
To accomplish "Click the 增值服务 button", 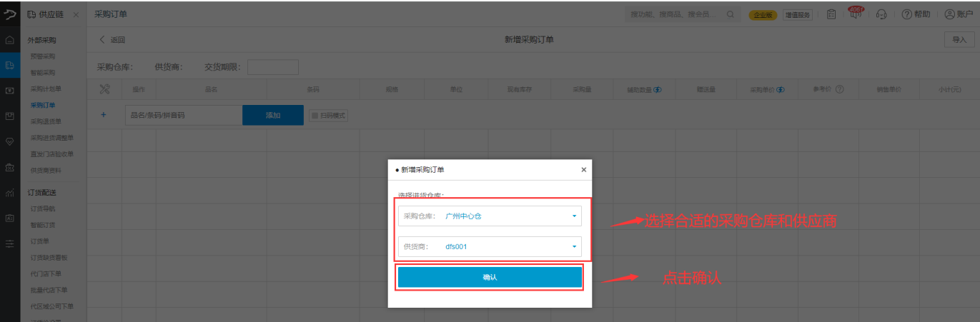I will 797,14.
